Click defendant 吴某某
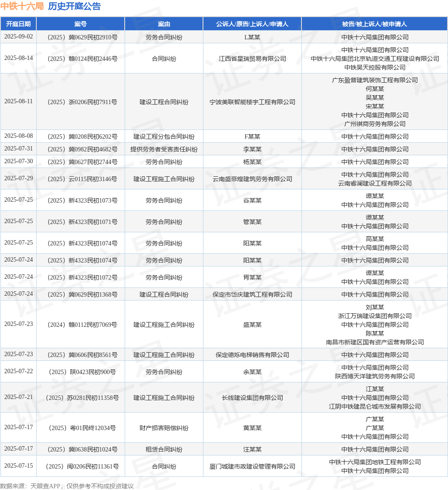Screen dimensions: 448x490 [375, 98]
